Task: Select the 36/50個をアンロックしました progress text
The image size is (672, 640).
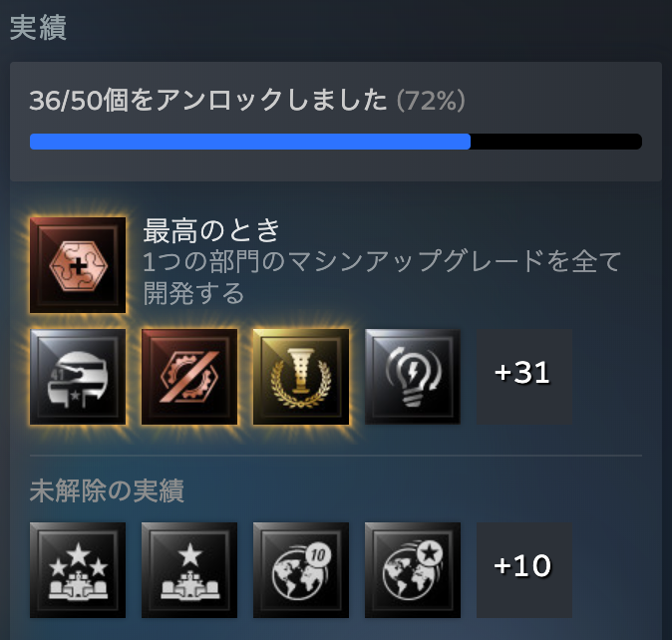Action: pos(207,101)
